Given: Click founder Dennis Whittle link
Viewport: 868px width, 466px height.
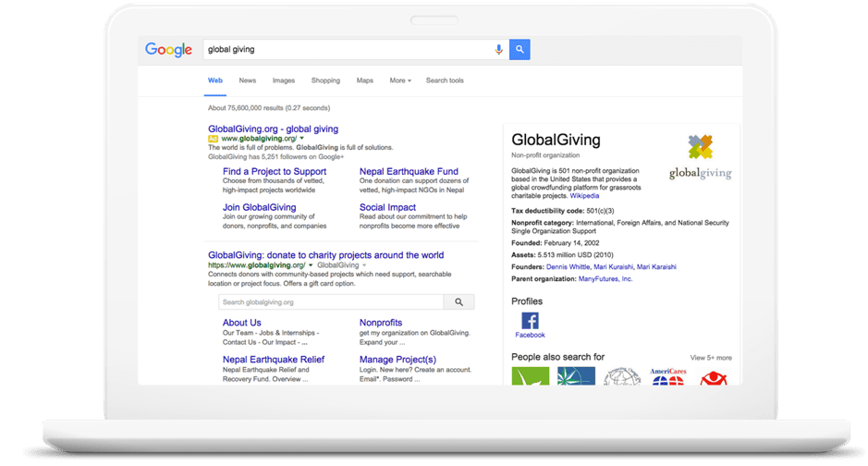Looking at the screenshot, I should click(x=568, y=267).
